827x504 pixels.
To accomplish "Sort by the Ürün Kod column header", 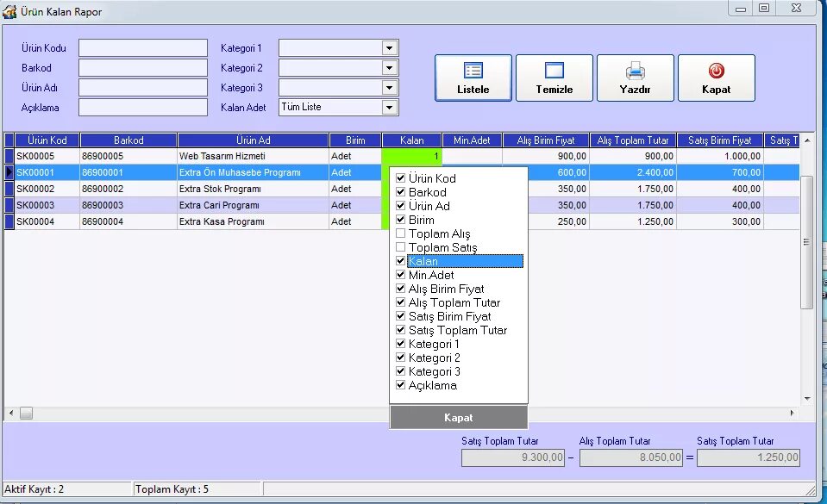I will point(47,140).
